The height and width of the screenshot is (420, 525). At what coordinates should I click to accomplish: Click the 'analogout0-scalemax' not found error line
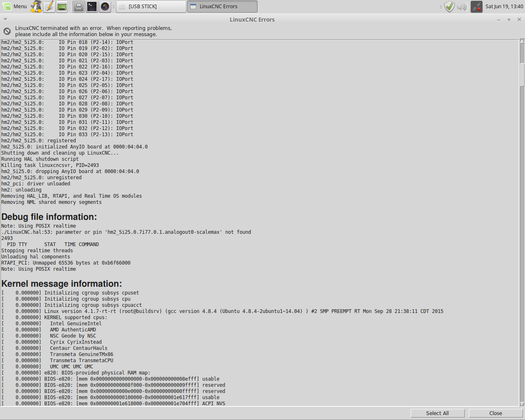point(126,232)
